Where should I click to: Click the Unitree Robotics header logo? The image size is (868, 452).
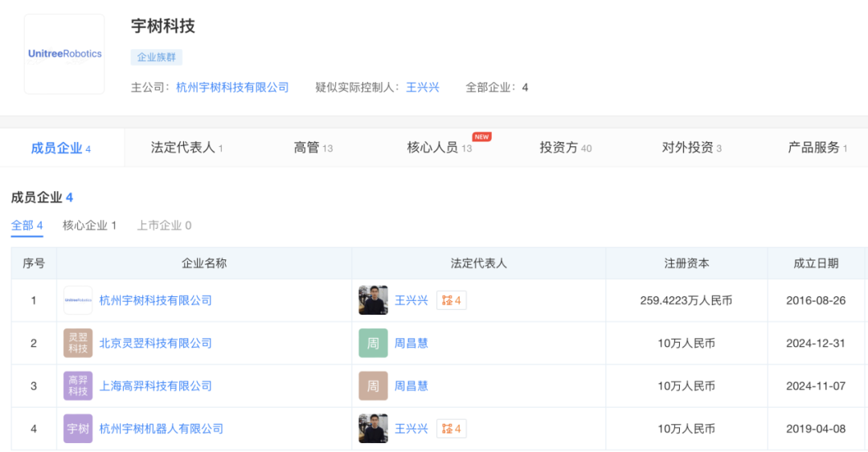point(64,54)
